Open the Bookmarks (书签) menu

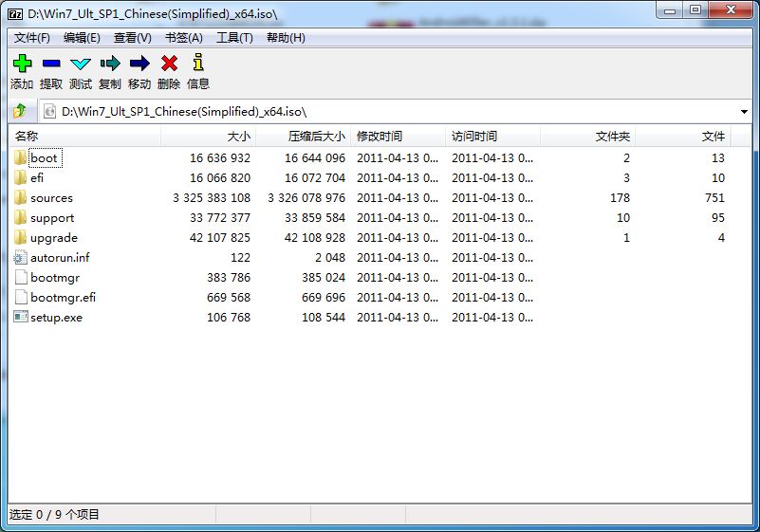pyautogui.click(x=183, y=38)
